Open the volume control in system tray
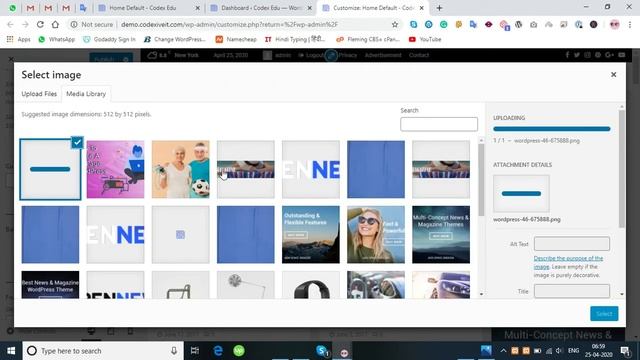The image size is (640, 360). point(559,351)
